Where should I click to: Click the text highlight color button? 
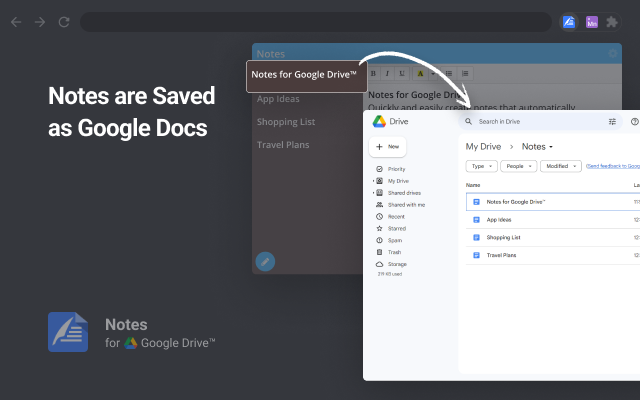(420, 73)
